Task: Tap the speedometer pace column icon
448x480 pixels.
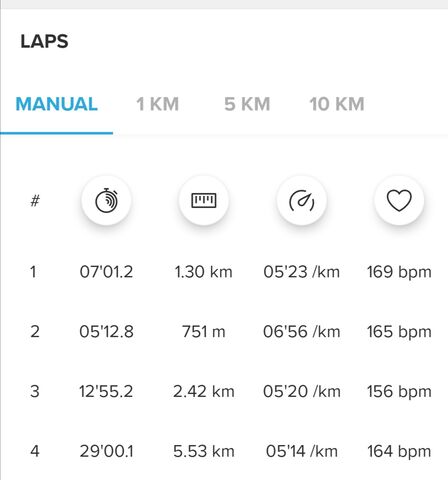Action: [x=302, y=200]
